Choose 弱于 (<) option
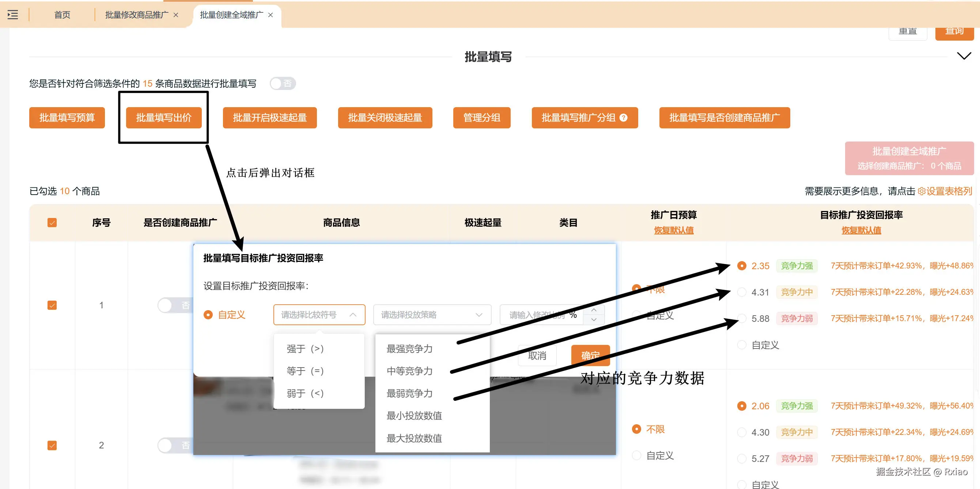980x489 pixels. click(x=319, y=394)
